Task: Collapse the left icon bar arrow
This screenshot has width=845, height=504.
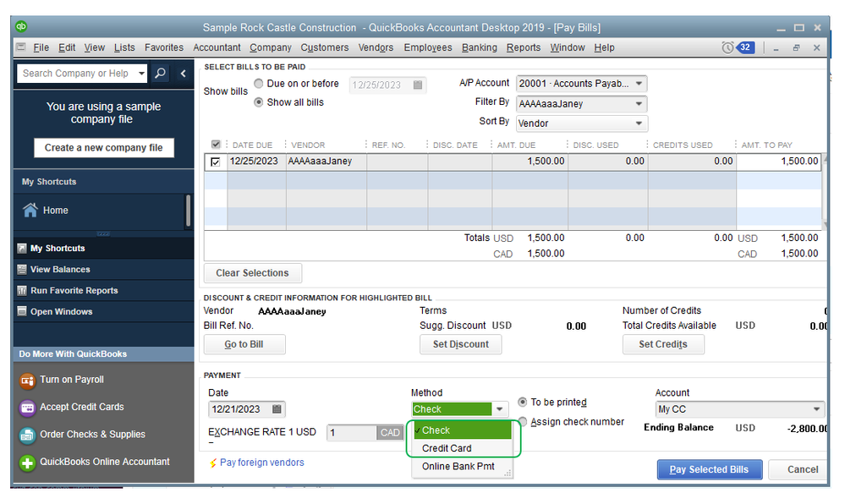Action: (184, 74)
